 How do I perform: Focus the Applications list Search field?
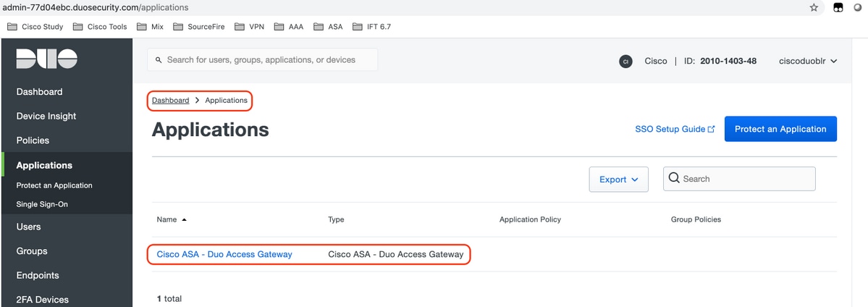pyautogui.click(x=739, y=178)
